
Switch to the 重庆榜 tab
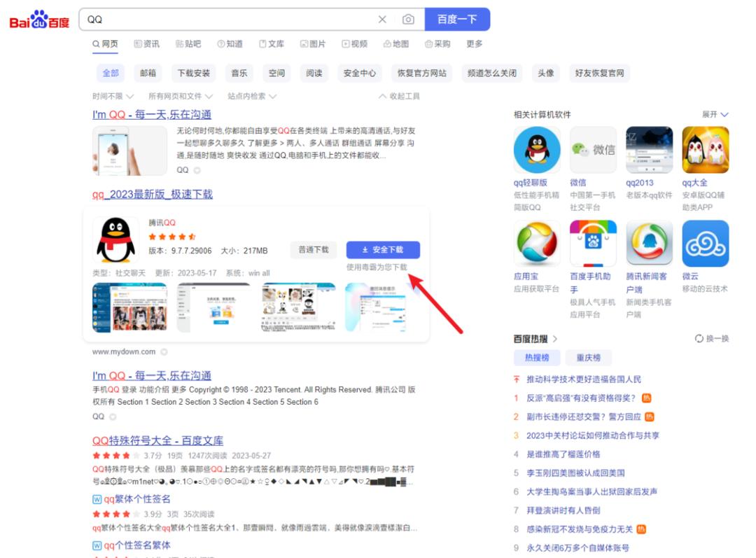click(588, 358)
